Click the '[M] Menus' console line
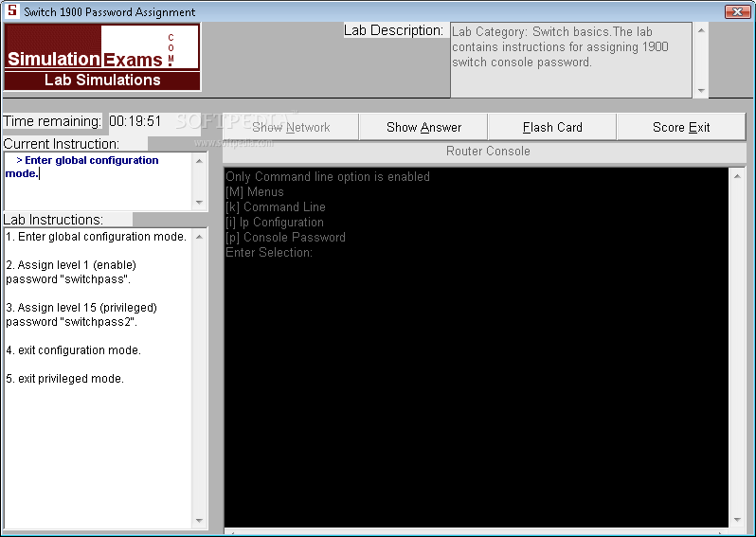The image size is (756, 537). [x=255, y=192]
